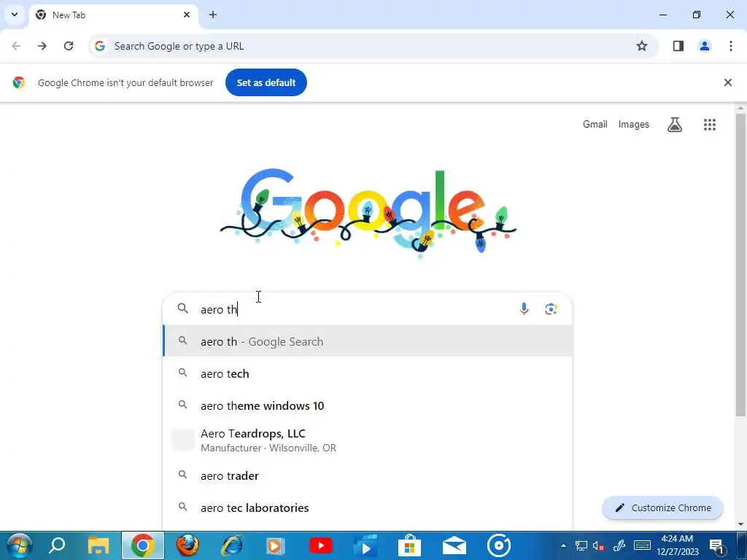Launch Internet Explorer from the taskbar
The height and width of the screenshot is (560, 747).
[x=232, y=545]
